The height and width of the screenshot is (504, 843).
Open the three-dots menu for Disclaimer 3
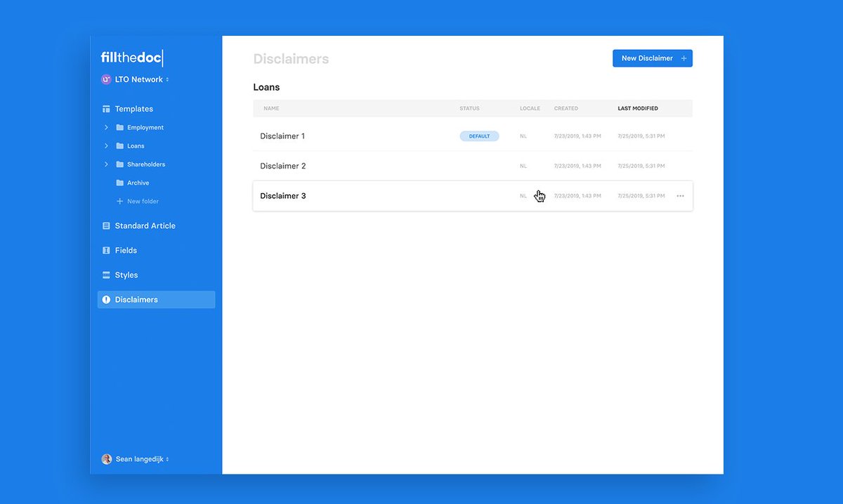[x=680, y=196]
